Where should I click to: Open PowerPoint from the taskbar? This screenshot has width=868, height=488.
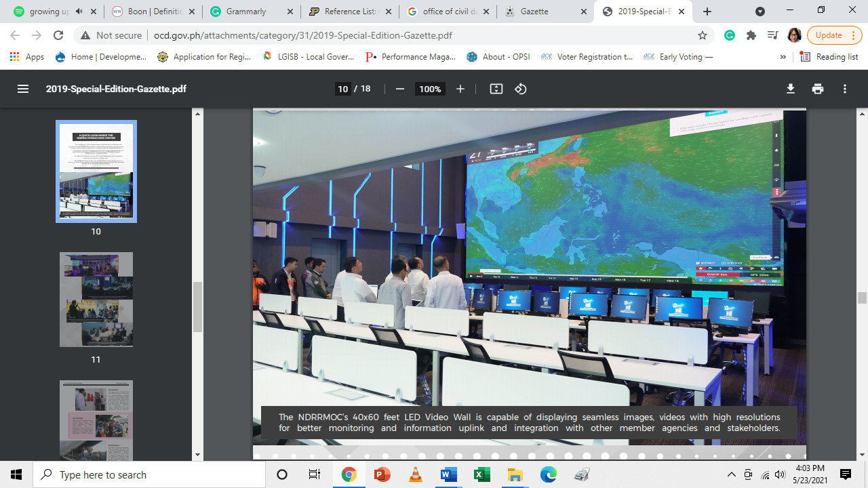coord(382,474)
